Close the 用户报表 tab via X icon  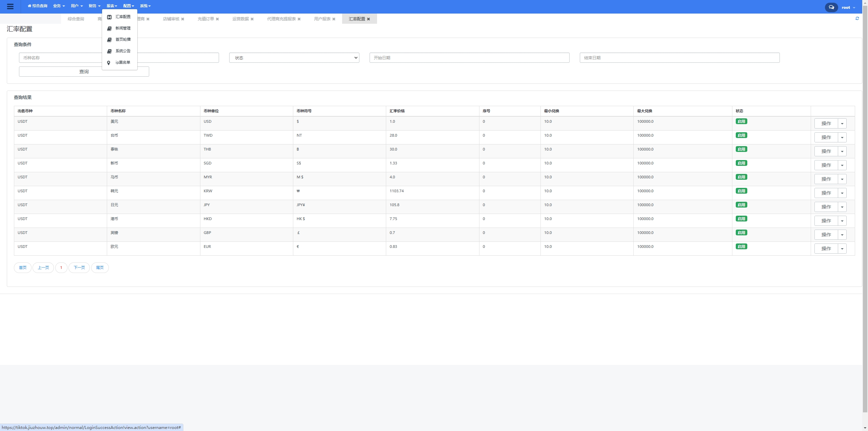pyautogui.click(x=334, y=19)
